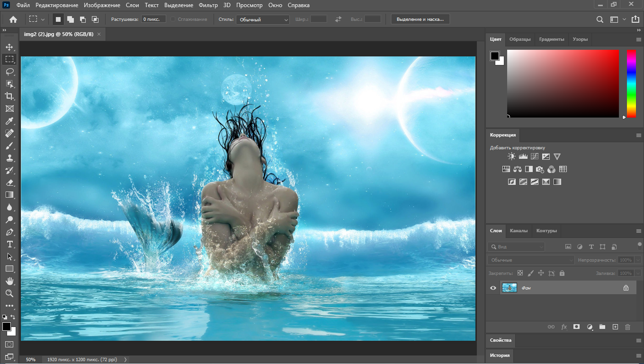Open the Непрозрачность value dropdown arrow

638,260
